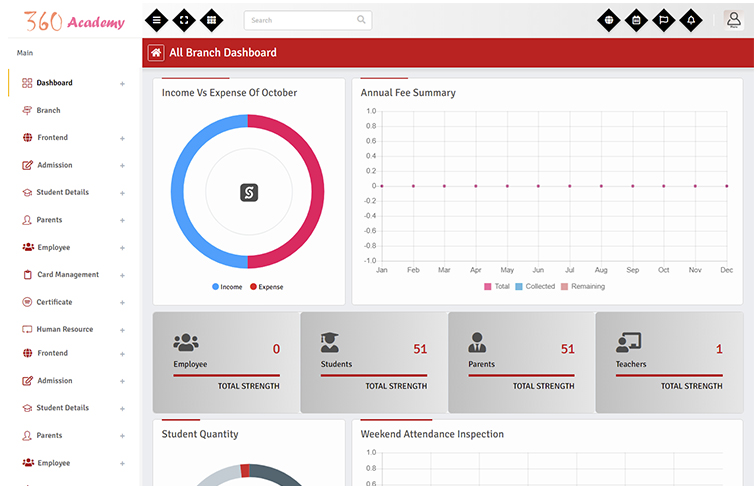Click into the Search input field

[308, 20]
